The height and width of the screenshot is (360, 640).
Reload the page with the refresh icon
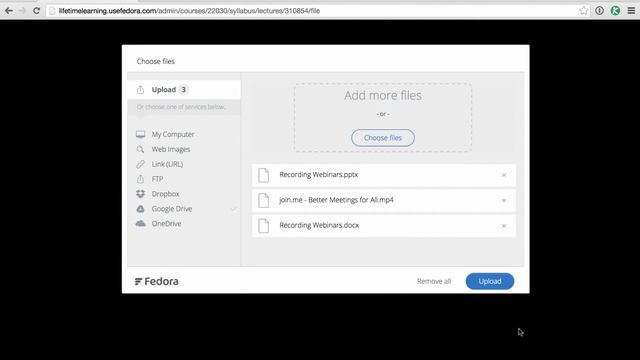click(36, 11)
